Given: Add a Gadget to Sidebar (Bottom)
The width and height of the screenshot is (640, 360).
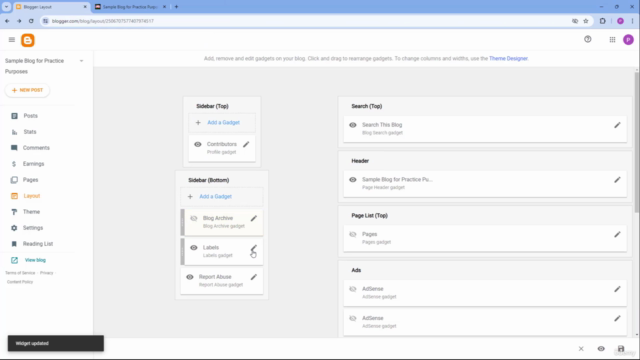Looking at the screenshot, I should click(x=222, y=196).
